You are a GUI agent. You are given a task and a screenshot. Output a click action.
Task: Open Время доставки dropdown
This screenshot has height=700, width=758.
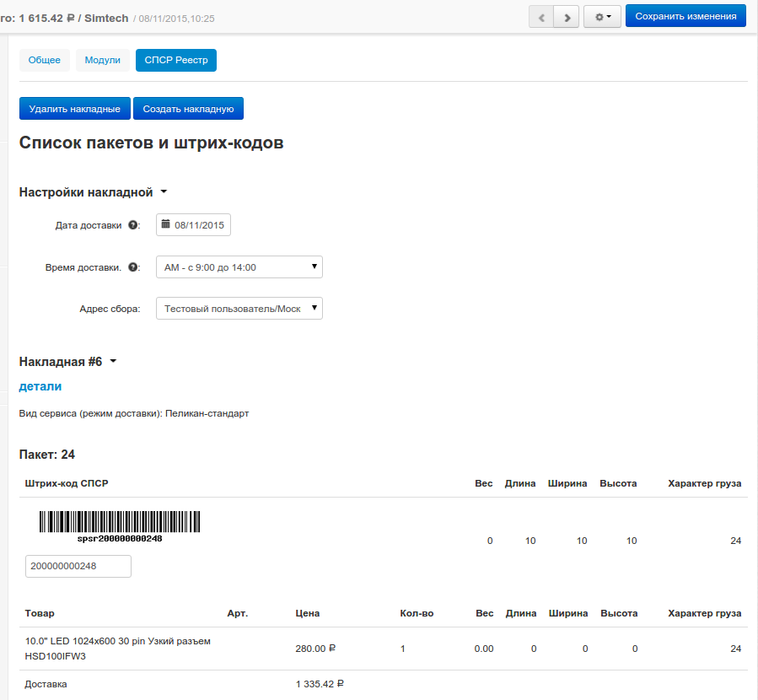click(x=239, y=267)
